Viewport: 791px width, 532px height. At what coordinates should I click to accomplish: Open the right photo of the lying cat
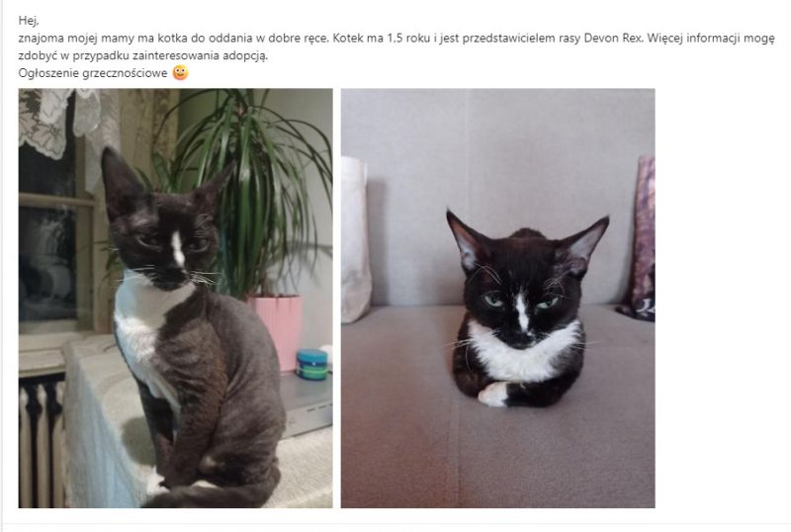coord(498,299)
